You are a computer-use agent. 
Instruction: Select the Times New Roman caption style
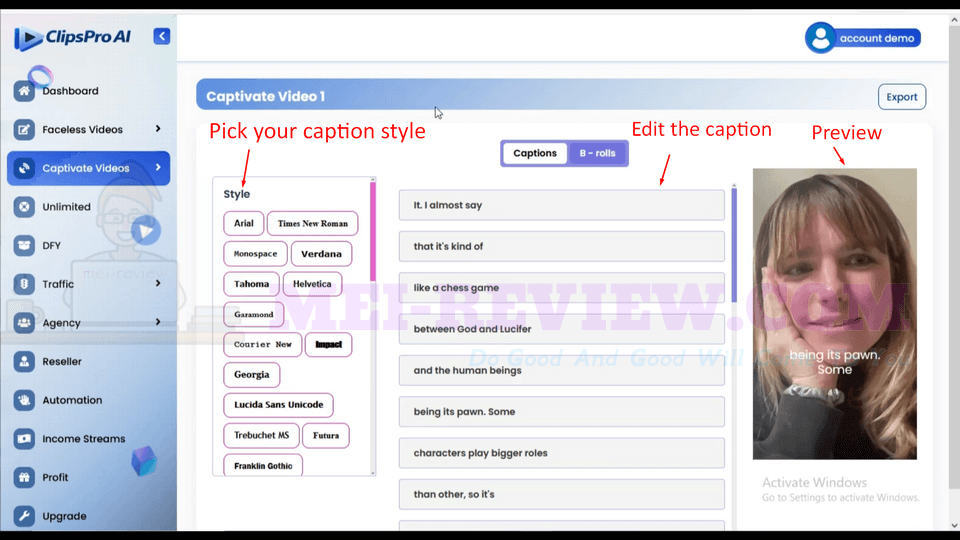pos(313,223)
